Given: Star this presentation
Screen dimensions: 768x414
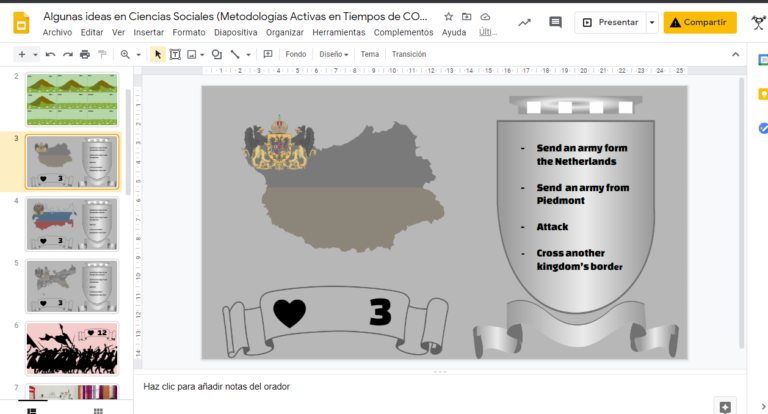Looking at the screenshot, I should click(x=448, y=17).
